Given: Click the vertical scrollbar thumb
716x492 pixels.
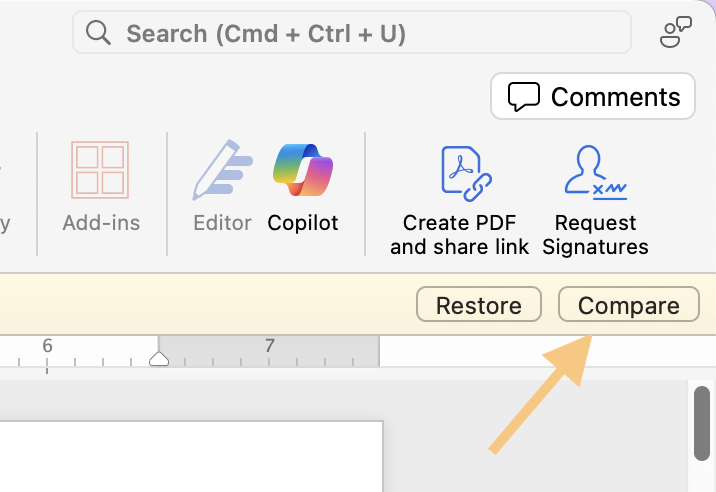Looking at the screenshot, I should 701,423.
